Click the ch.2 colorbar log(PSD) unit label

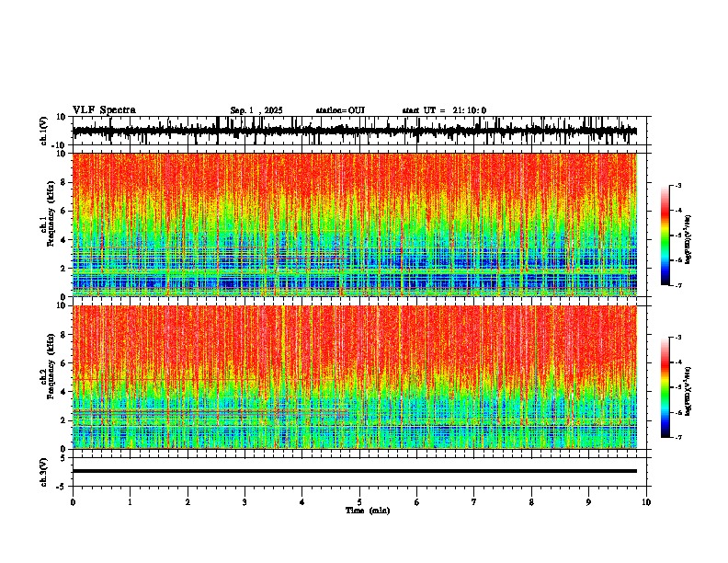coord(688,391)
